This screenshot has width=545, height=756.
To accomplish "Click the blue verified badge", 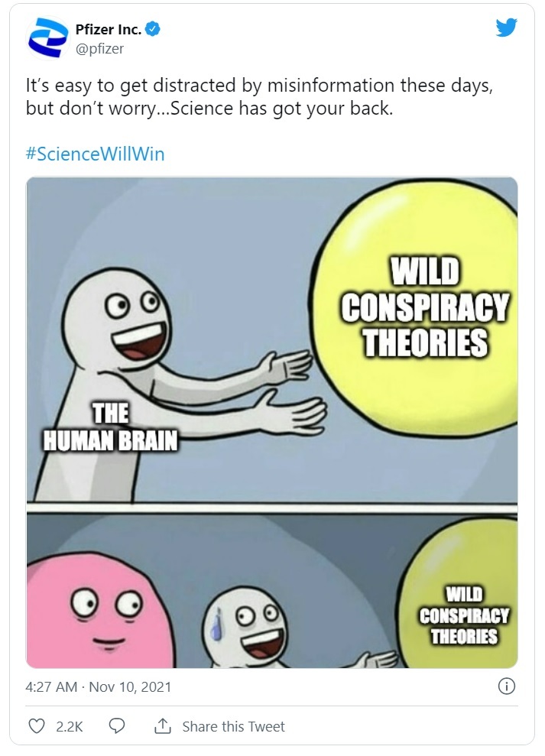I will pyautogui.click(x=152, y=29).
